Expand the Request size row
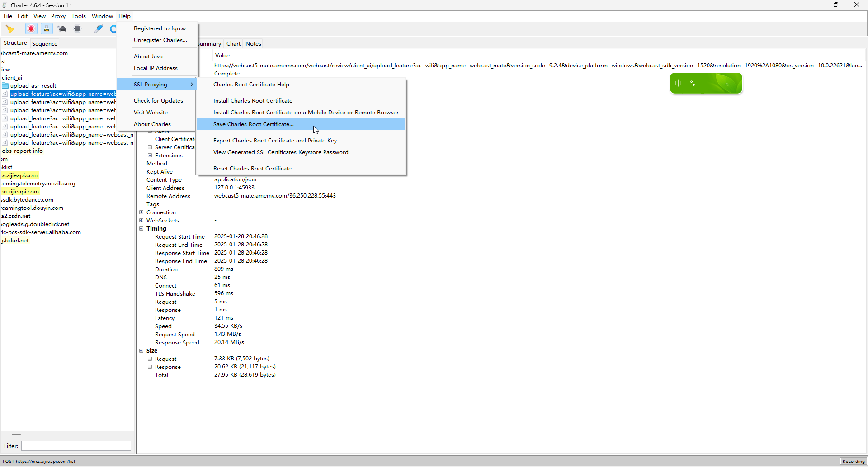Viewport: 868px width, 467px height. tap(150, 359)
